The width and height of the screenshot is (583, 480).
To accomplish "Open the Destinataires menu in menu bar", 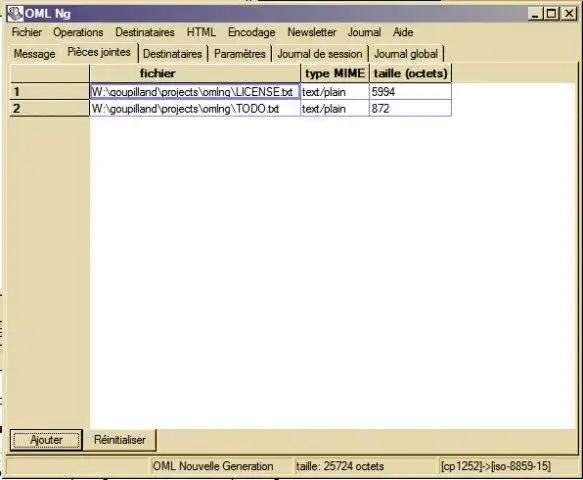I will (x=145, y=32).
